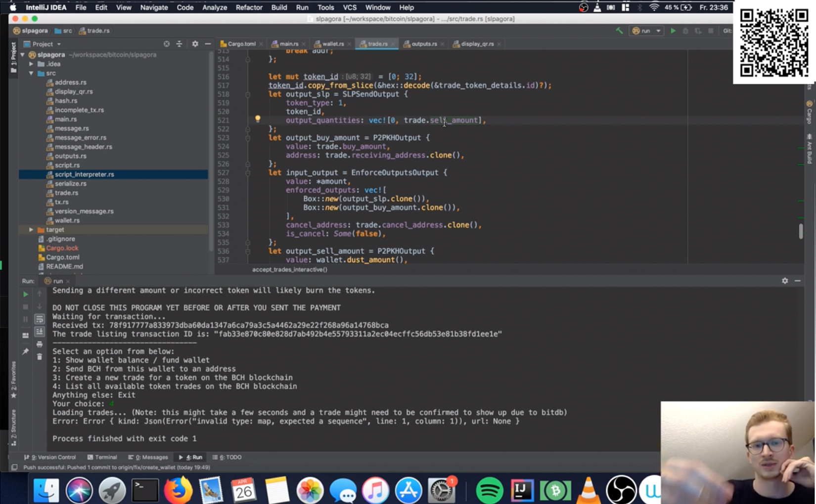Open address.rs in project tree

click(x=70, y=83)
